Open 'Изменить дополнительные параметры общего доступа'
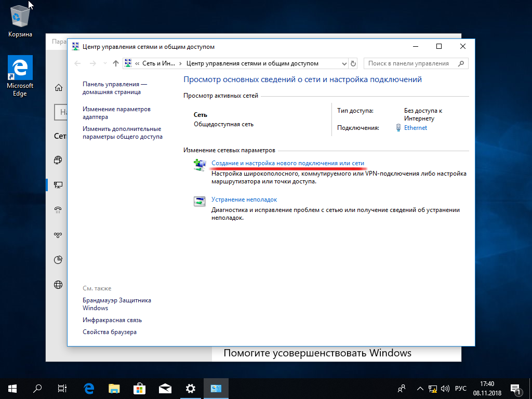The width and height of the screenshot is (532, 399). (123, 132)
